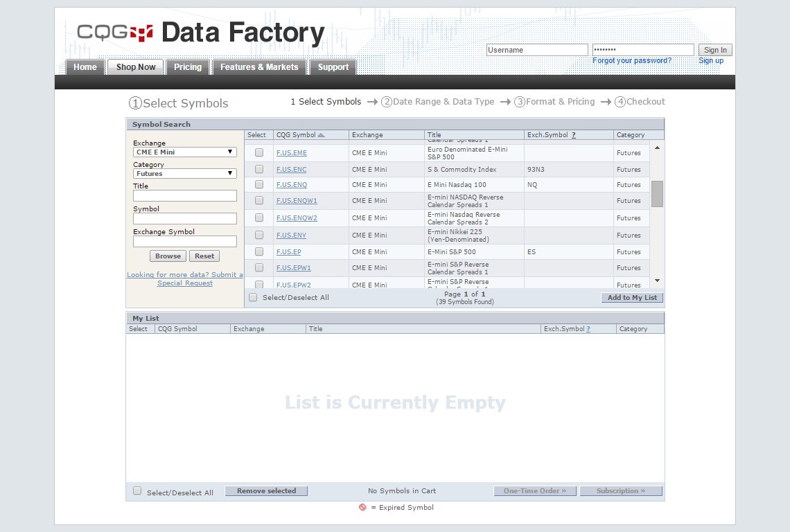This screenshot has width=790, height=532.
Task: Check the box for F.US.ENQ
Action: point(259,184)
